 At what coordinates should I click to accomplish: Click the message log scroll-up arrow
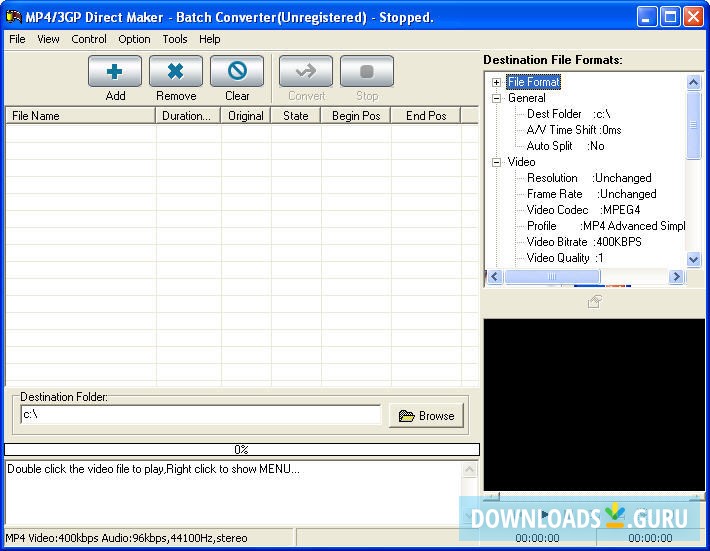[x=470, y=470]
